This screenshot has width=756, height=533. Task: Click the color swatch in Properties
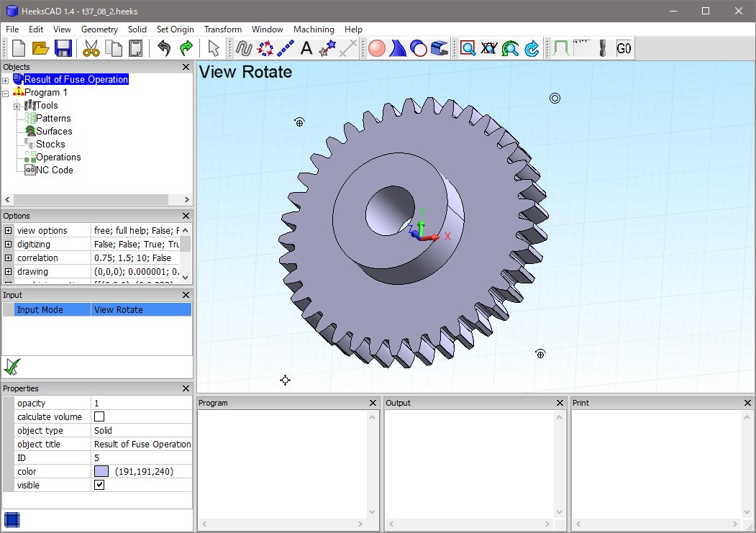point(101,471)
